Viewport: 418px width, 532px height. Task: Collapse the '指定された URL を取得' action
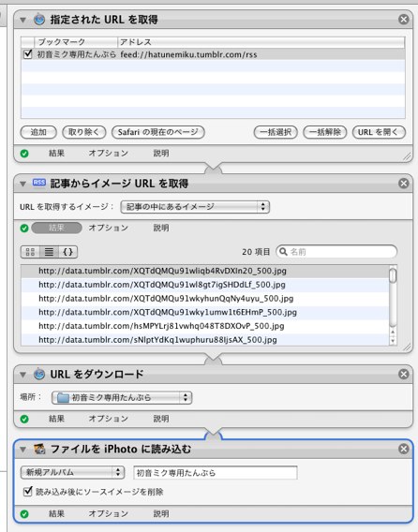pyautogui.click(x=22, y=20)
